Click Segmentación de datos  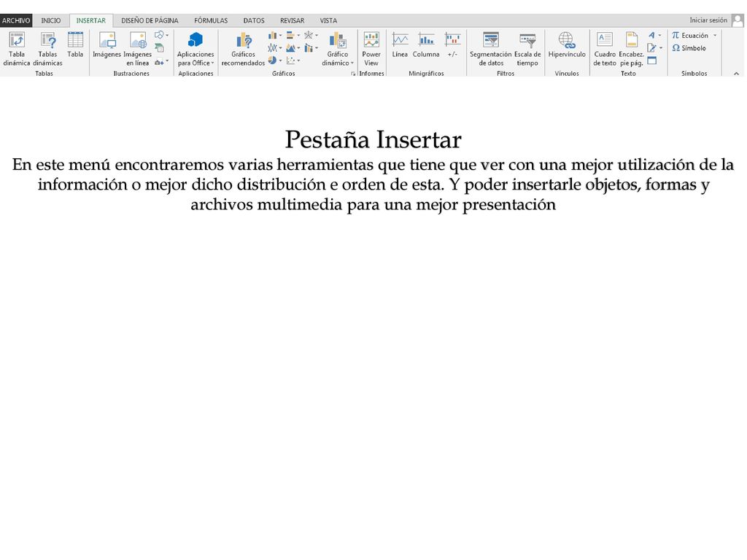click(491, 49)
